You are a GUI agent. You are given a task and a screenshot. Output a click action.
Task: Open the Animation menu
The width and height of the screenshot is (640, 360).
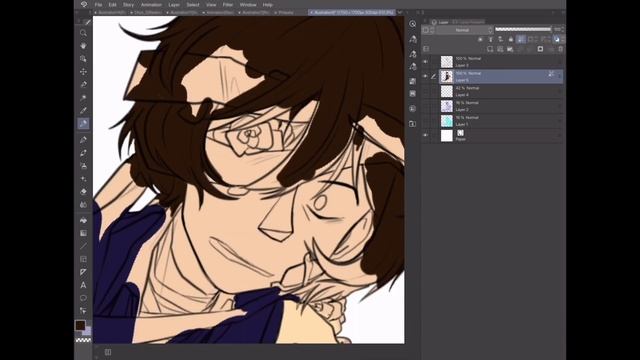[x=151, y=5]
